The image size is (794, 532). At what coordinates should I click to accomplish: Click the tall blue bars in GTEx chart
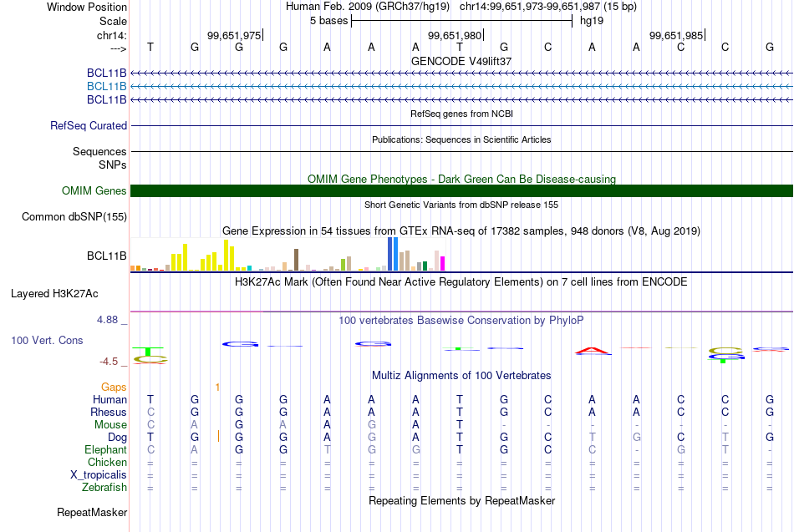(x=393, y=254)
